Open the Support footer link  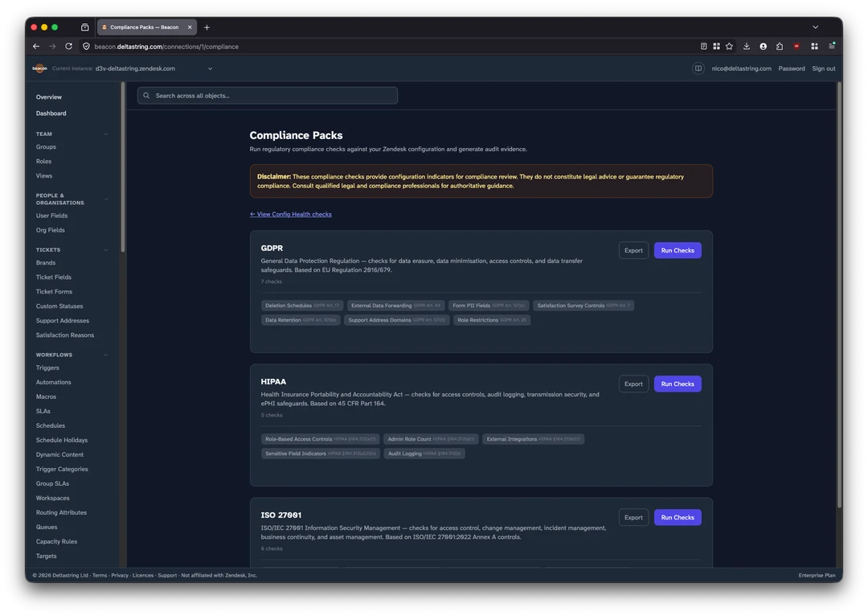point(167,576)
